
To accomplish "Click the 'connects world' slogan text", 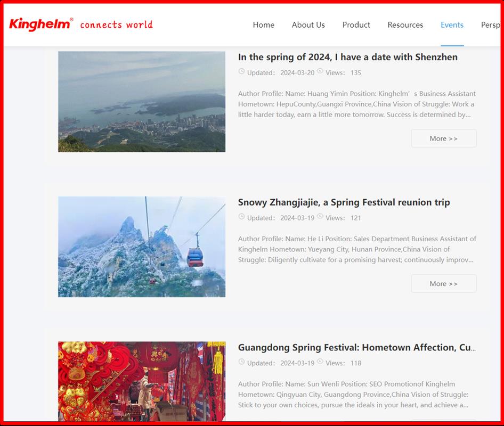I will (x=116, y=24).
